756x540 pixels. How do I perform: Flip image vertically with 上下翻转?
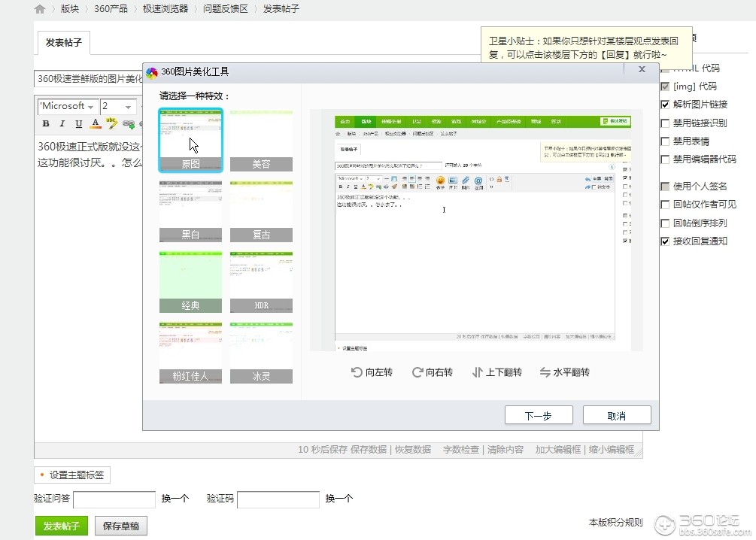pyautogui.click(x=496, y=372)
